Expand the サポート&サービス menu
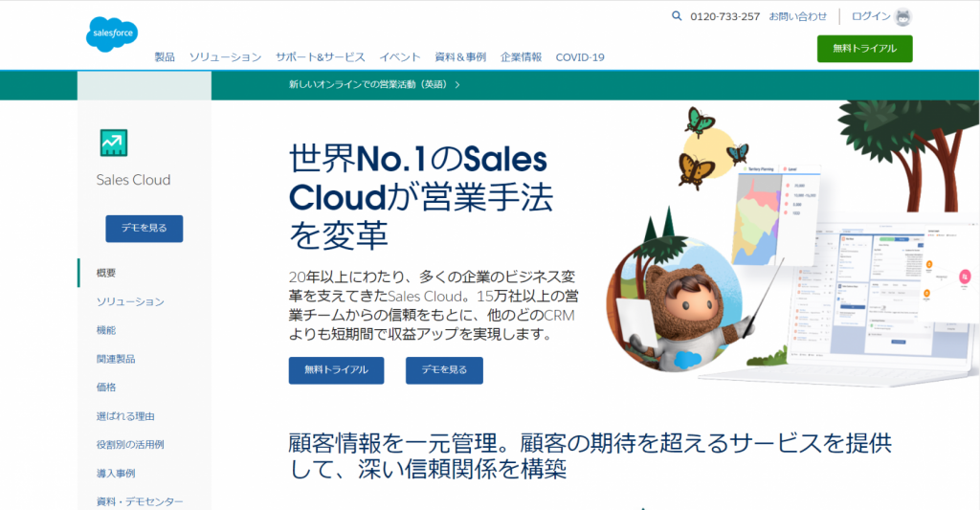The width and height of the screenshot is (980, 510). pyautogui.click(x=320, y=57)
